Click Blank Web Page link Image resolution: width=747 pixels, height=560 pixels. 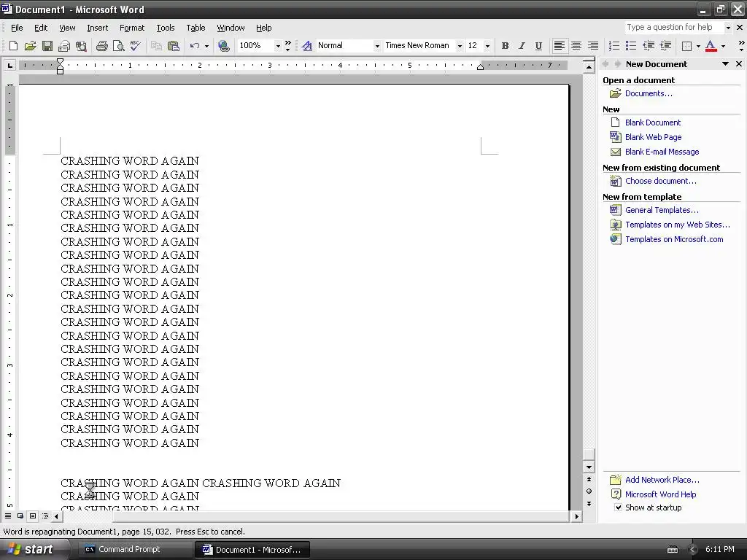coord(653,137)
